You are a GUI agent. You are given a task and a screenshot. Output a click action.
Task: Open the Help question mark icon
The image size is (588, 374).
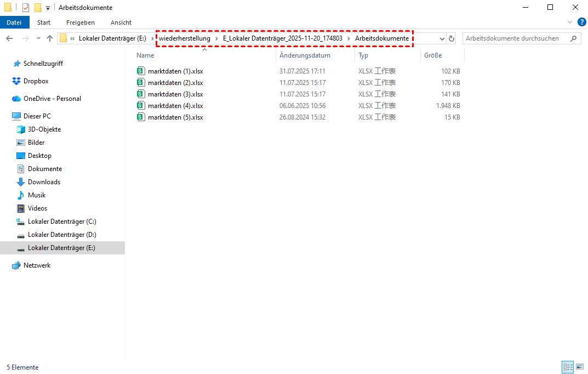(x=581, y=22)
